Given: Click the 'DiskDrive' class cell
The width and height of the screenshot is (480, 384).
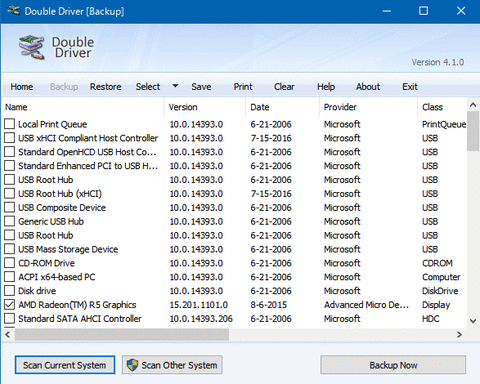Looking at the screenshot, I should tap(440, 291).
